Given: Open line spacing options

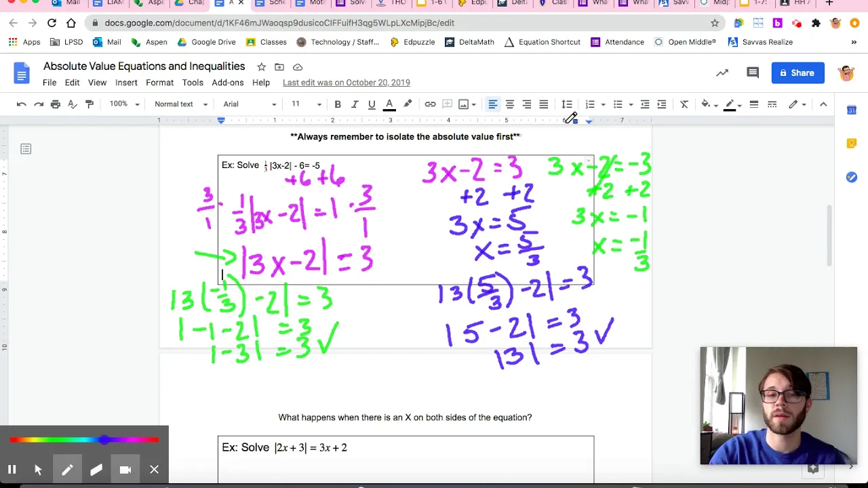Looking at the screenshot, I should point(567,104).
